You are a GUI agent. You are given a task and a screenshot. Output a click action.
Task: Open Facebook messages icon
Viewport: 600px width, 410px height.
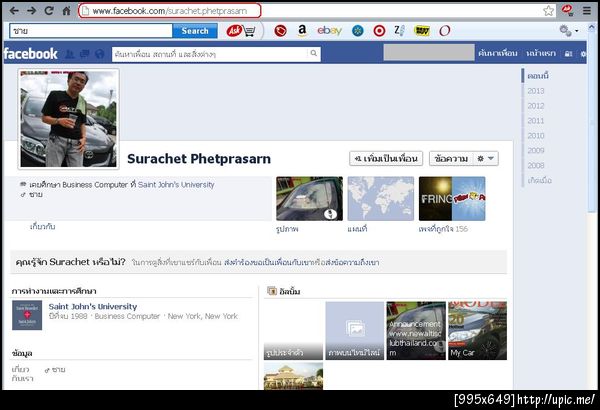tap(85, 54)
